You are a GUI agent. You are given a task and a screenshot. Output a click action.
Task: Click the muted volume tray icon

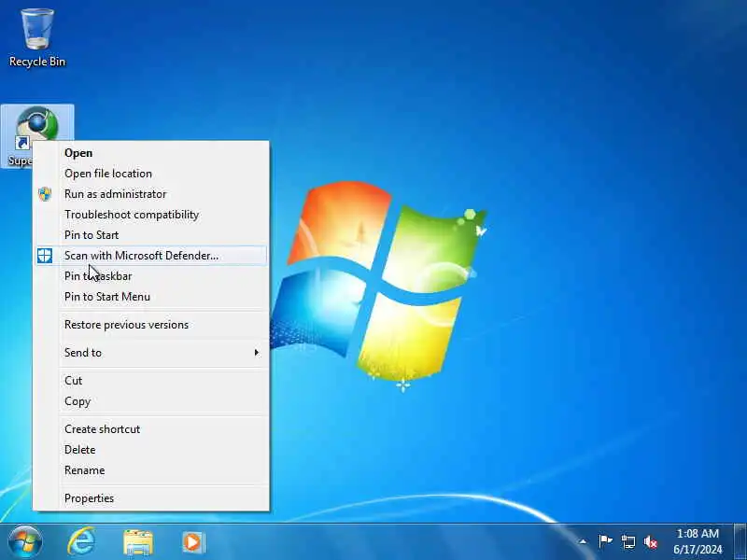[x=650, y=542]
